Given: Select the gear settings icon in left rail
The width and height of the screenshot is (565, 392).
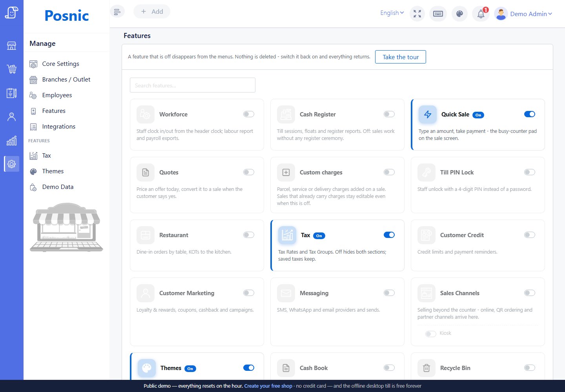Looking at the screenshot, I should click(x=12, y=164).
